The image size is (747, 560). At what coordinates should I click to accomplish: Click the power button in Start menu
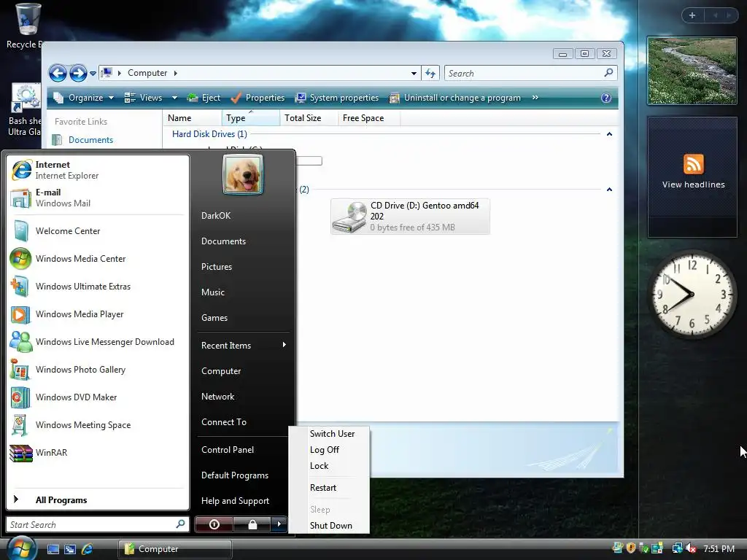click(214, 524)
